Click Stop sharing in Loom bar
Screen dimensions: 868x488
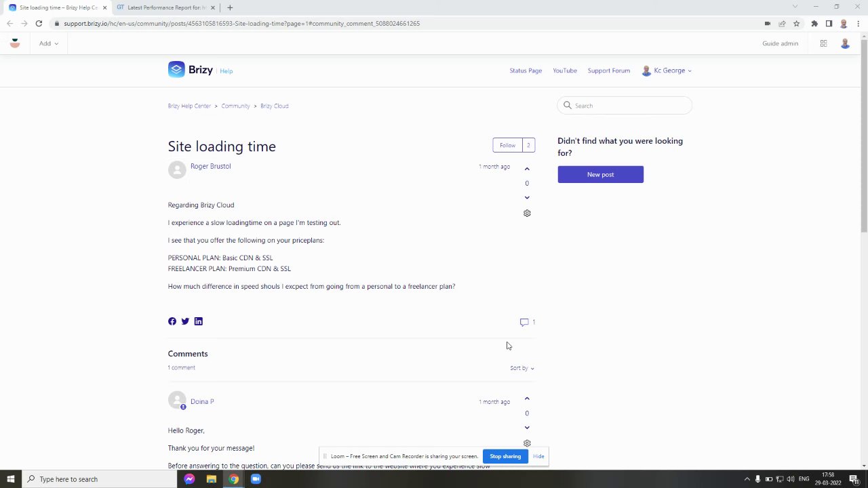pos(505,456)
